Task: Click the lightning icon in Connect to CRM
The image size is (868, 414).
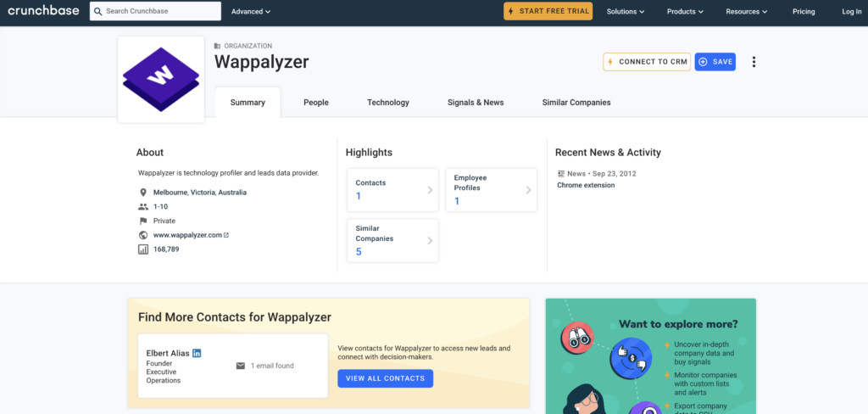Action: pos(610,62)
